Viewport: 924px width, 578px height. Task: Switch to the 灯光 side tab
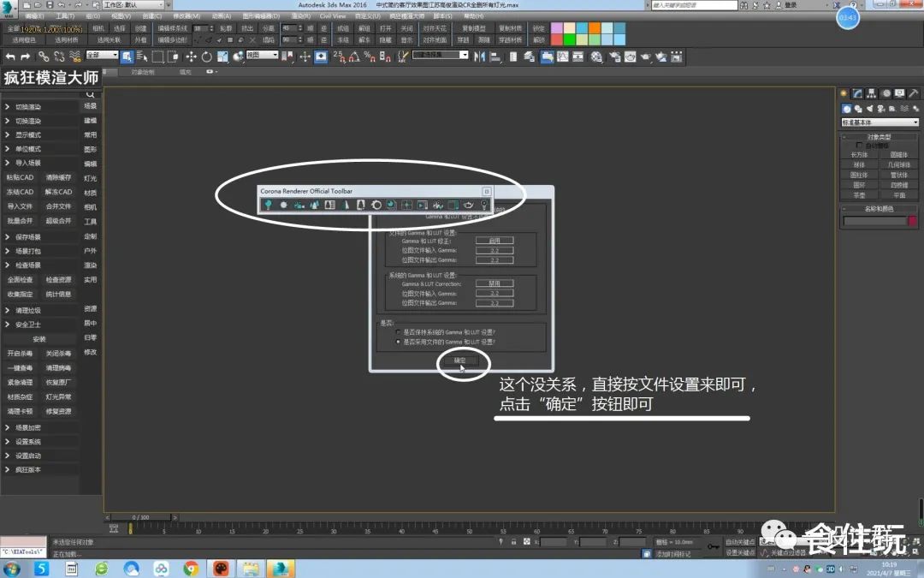pyautogui.click(x=90, y=178)
